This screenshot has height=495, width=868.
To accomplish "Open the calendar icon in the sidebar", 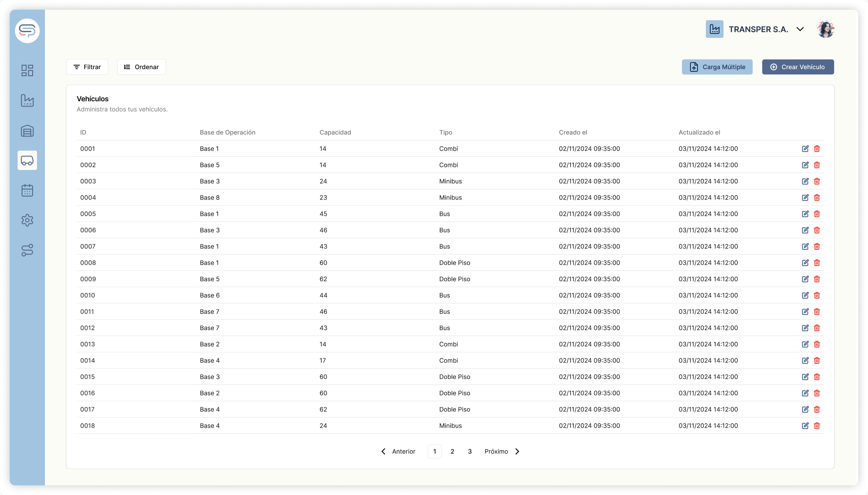I will pyautogui.click(x=27, y=190).
